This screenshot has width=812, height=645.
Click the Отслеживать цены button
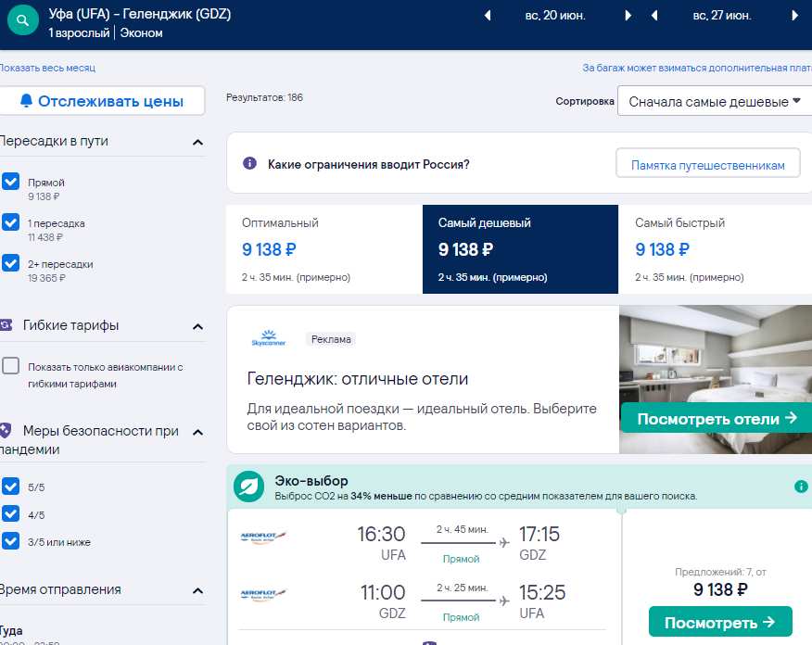click(x=103, y=101)
